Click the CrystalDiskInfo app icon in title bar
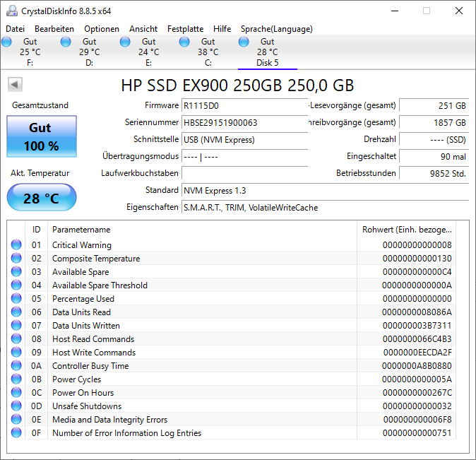 tap(12, 11)
